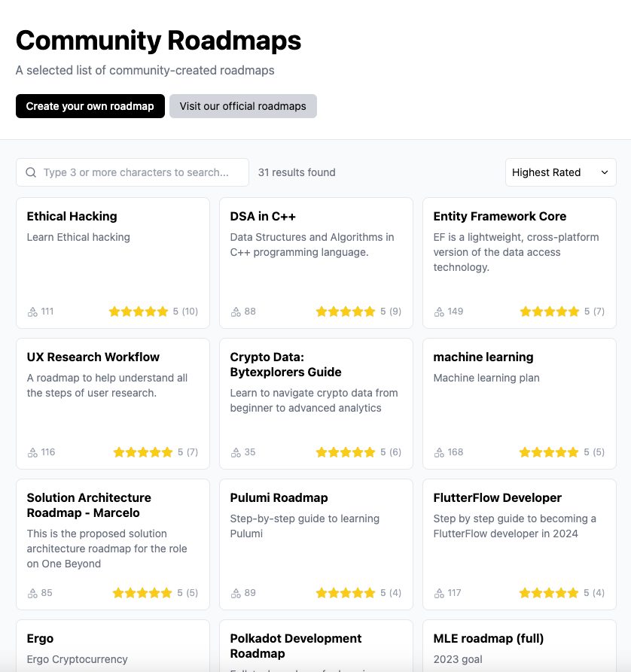
Task: Click the shapes icon on Pulumi Roadmap card
Action: coord(236,593)
